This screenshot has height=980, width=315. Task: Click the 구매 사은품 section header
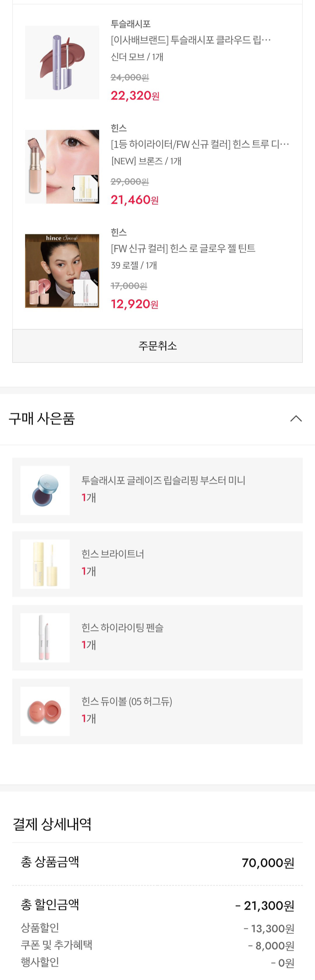click(157, 419)
